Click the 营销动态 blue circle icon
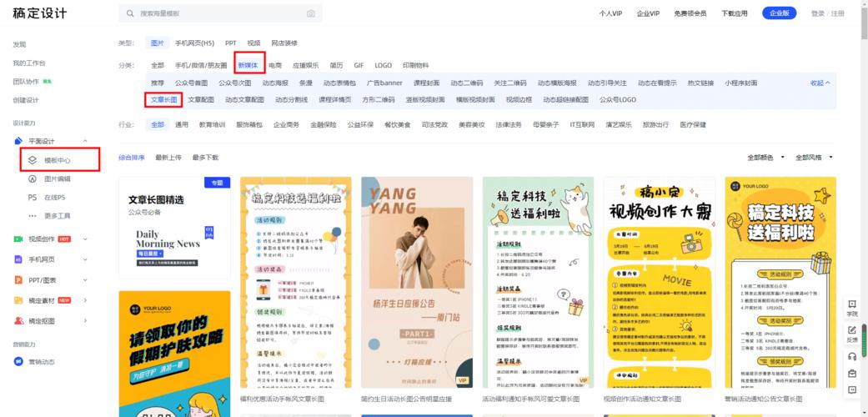This screenshot has height=417, width=868. pos(18,362)
